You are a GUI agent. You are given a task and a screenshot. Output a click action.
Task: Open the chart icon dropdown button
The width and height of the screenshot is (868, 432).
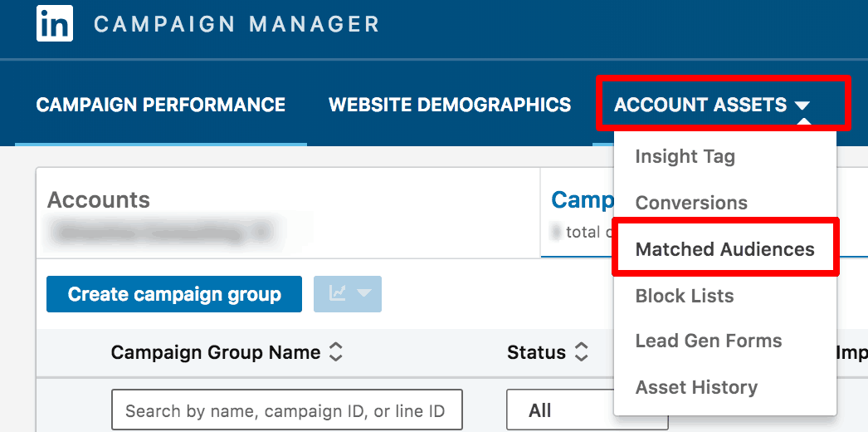pos(348,294)
